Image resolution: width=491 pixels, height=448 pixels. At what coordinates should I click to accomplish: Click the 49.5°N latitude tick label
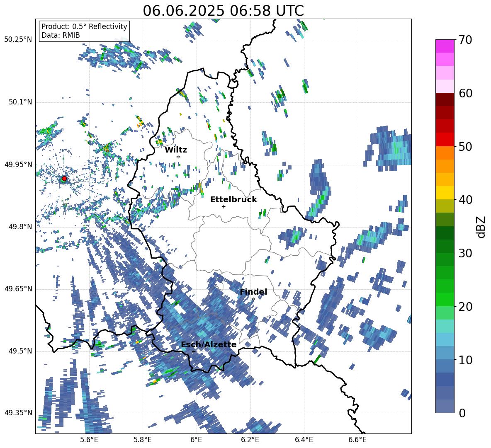[x=20, y=351]
